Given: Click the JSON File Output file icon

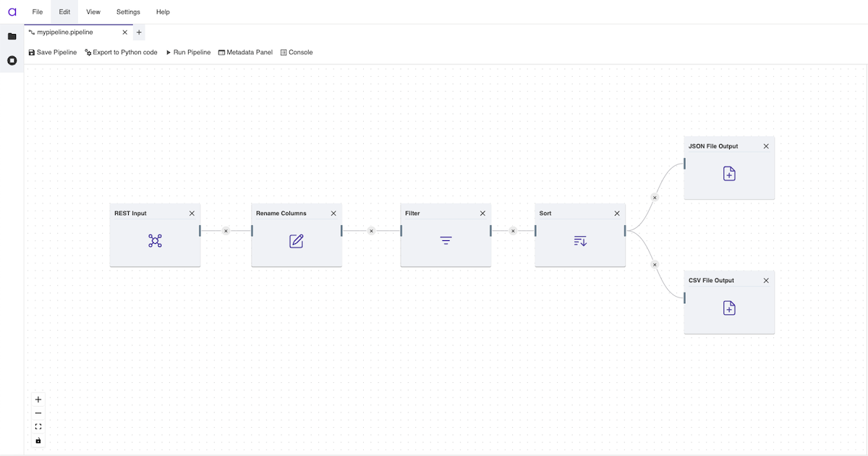Looking at the screenshot, I should pyautogui.click(x=729, y=174).
